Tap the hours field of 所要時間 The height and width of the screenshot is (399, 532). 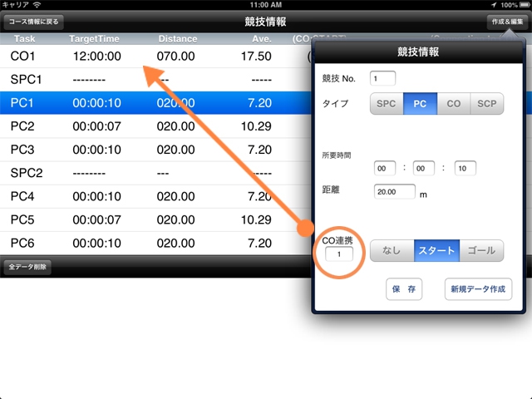pos(385,169)
